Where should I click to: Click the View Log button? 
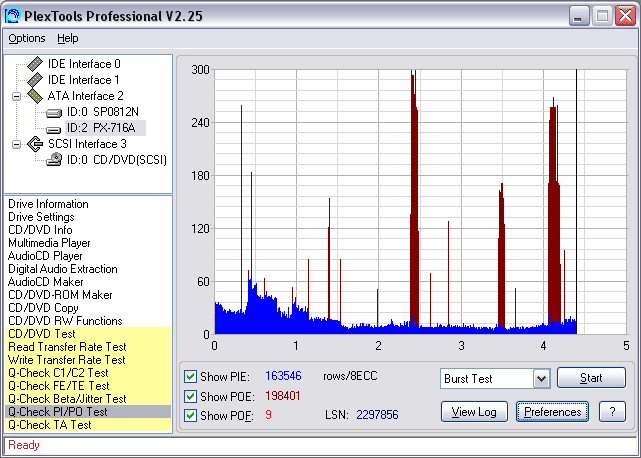pyautogui.click(x=474, y=412)
